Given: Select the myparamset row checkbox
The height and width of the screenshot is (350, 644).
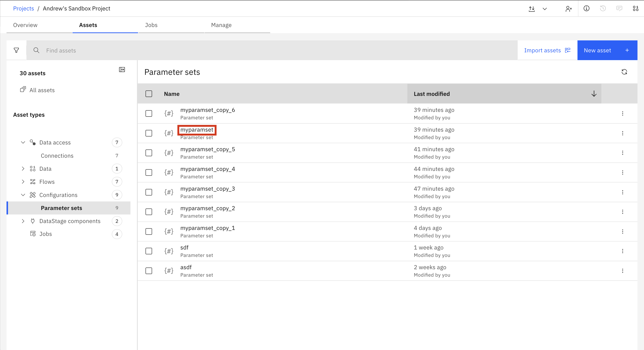Looking at the screenshot, I should pyautogui.click(x=149, y=133).
